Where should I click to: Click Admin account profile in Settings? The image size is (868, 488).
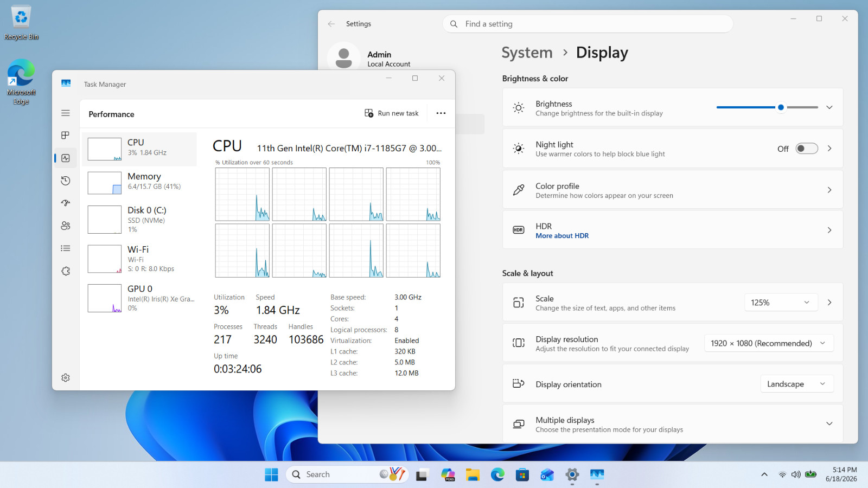pyautogui.click(x=371, y=57)
